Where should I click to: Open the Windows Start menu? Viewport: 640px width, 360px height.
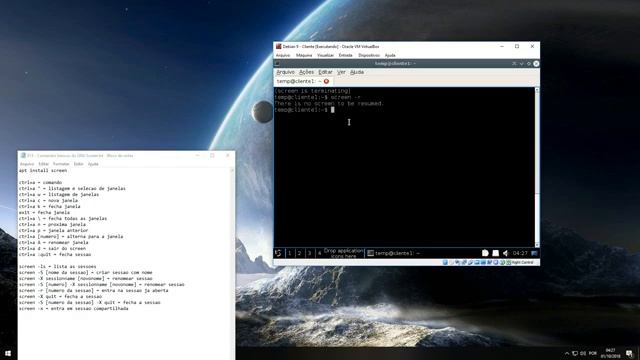[8, 353]
